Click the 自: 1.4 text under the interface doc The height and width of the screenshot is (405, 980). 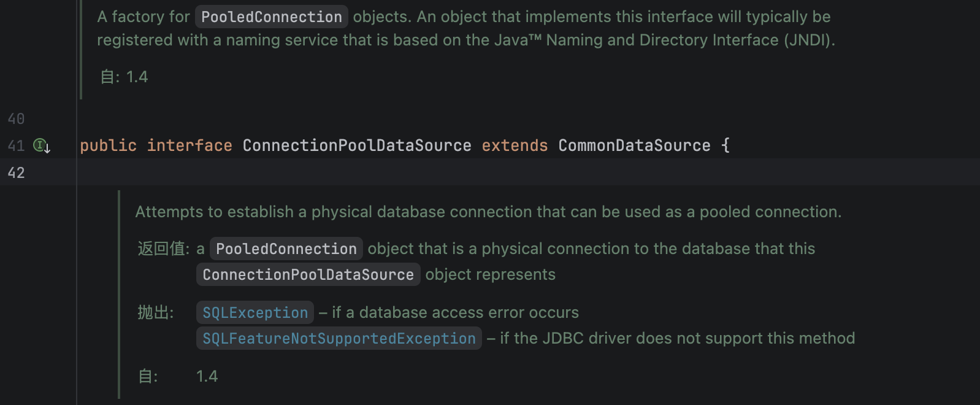click(124, 77)
